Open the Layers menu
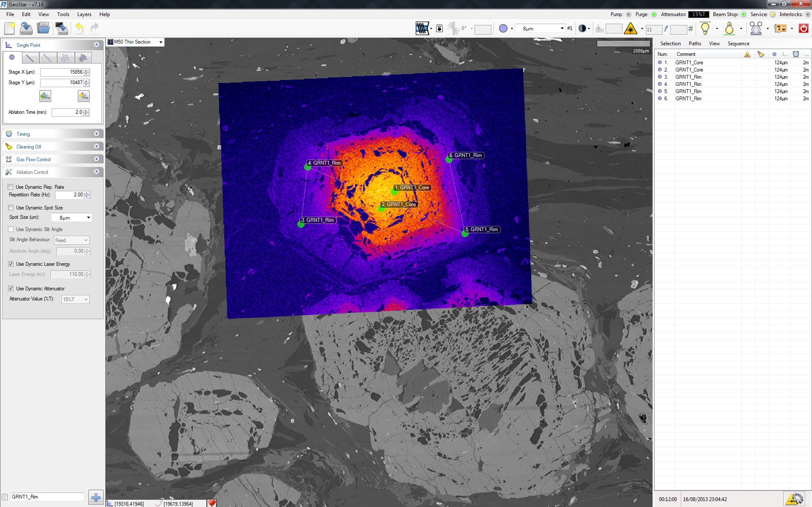The height and width of the screenshot is (507, 812). pyautogui.click(x=84, y=14)
